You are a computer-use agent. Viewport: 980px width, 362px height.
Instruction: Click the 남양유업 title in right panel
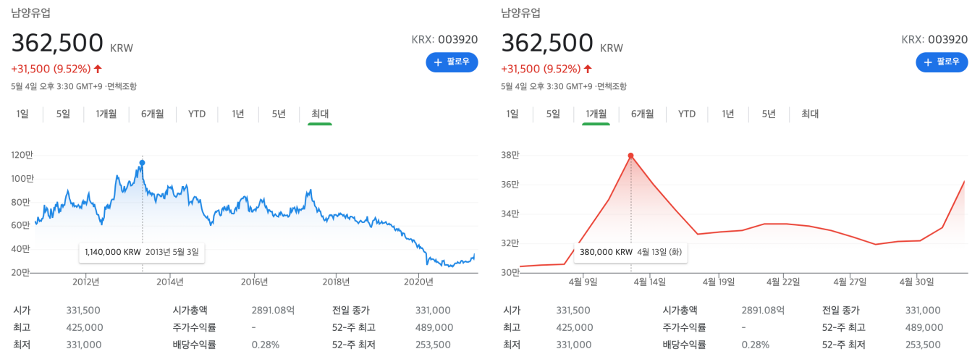521,13
